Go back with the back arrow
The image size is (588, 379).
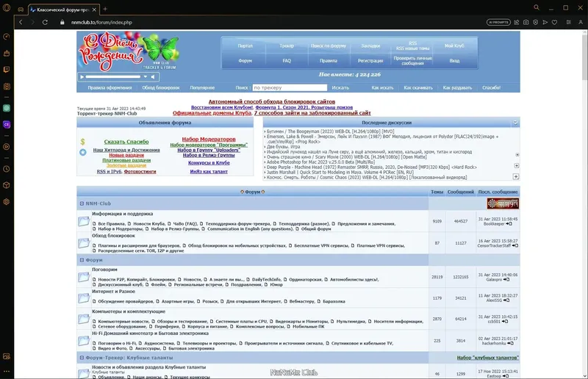[x=21, y=22]
